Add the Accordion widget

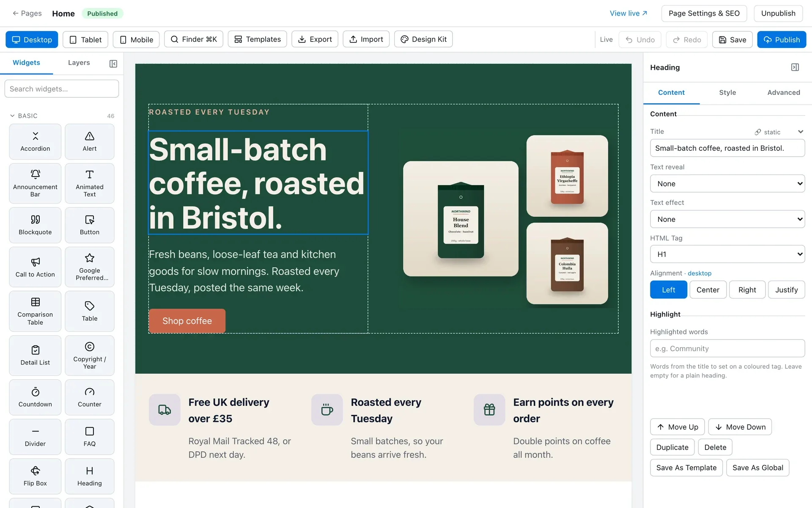point(35,141)
